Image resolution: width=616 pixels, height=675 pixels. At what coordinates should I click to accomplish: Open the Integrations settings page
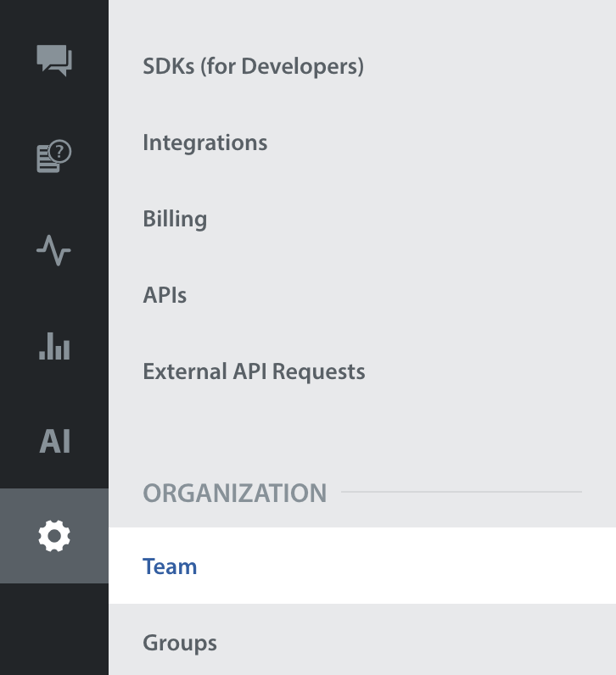coord(204,142)
